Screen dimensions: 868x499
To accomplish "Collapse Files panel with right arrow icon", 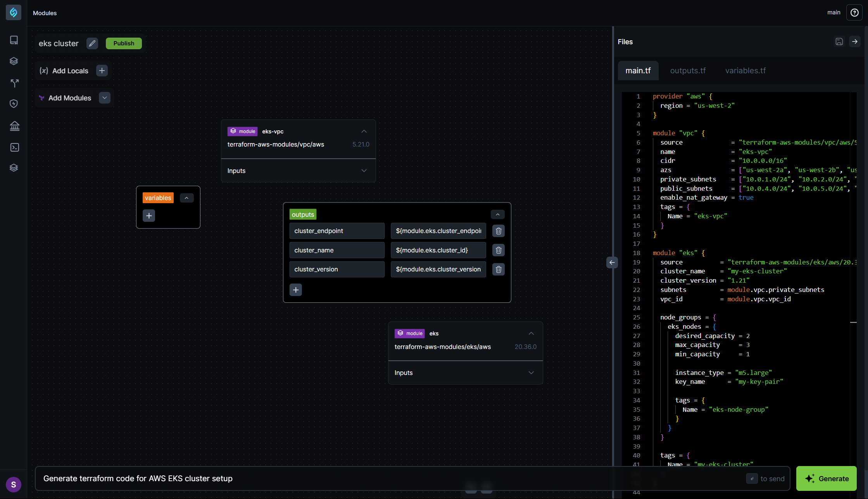I will (855, 41).
